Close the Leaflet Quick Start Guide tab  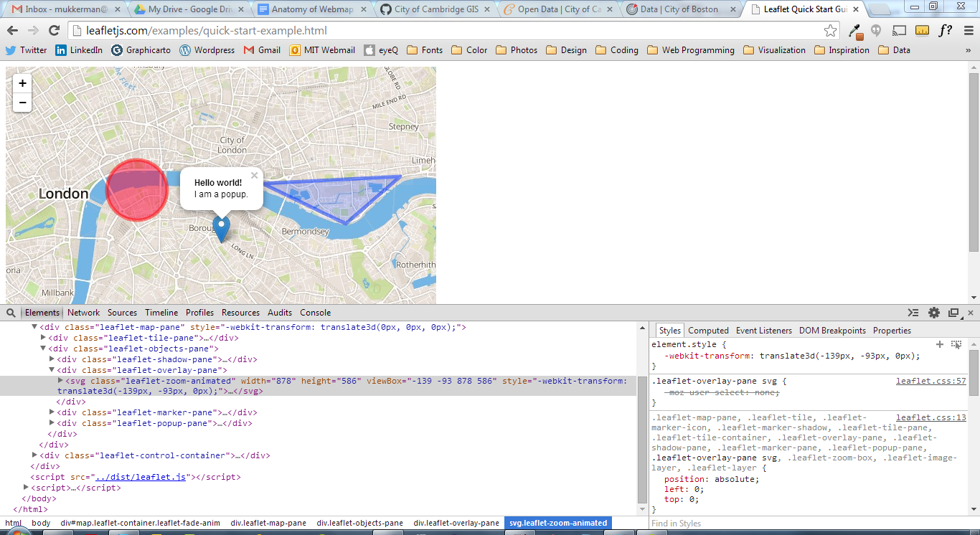click(x=855, y=9)
